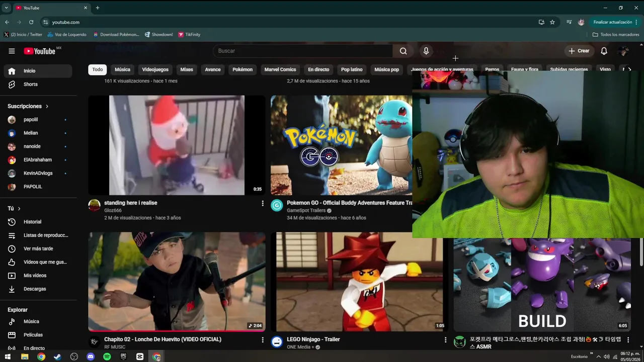Open YouTube notifications bell

(604, 51)
